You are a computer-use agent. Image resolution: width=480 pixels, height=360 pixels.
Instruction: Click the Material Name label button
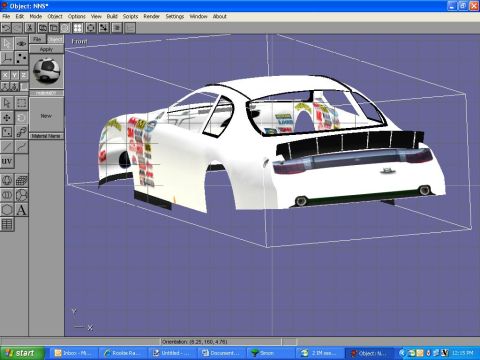(x=46, y=136)
